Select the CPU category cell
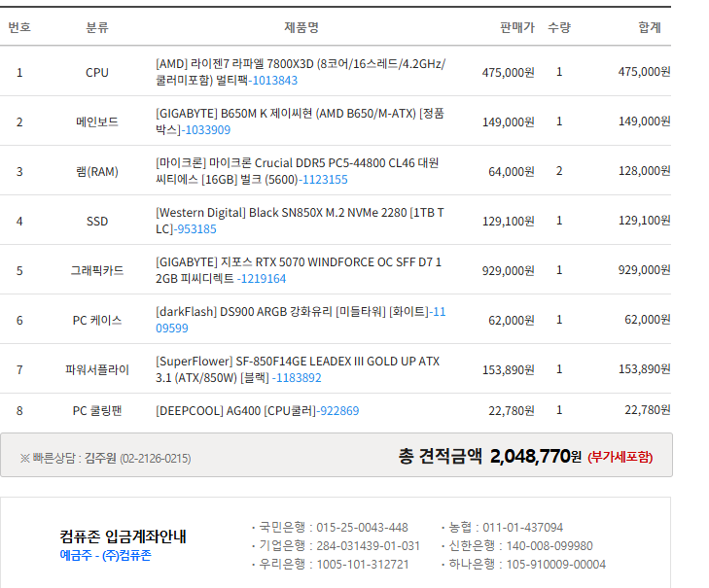Viewport: 709px width, 588px height. pyautogui.click(x=97, y=72)
